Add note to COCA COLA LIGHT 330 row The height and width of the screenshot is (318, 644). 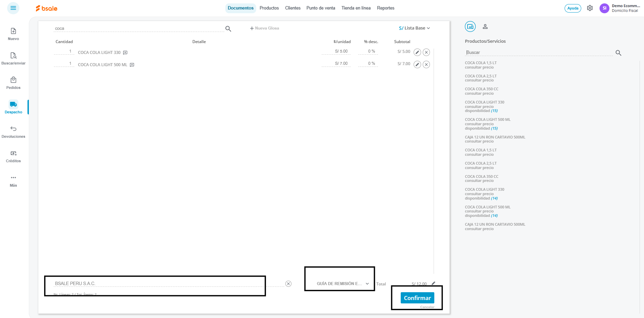125,53
